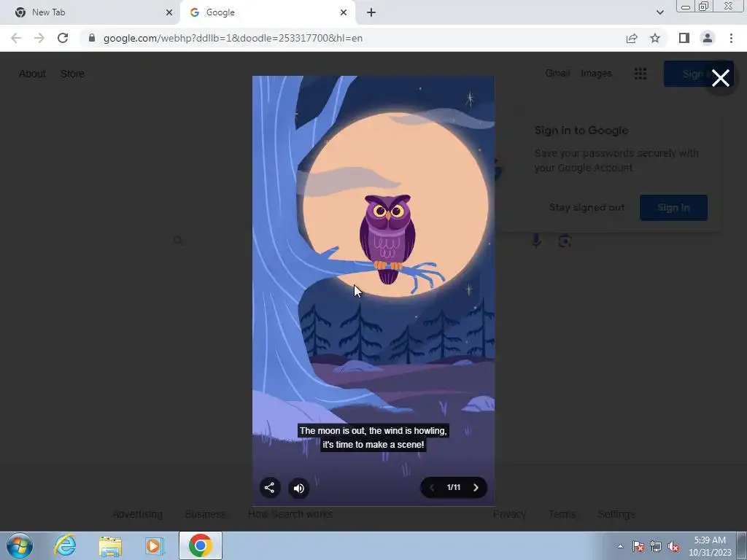Open Business footer link
This screenshot has height=560, width=747.
point(205,514)
